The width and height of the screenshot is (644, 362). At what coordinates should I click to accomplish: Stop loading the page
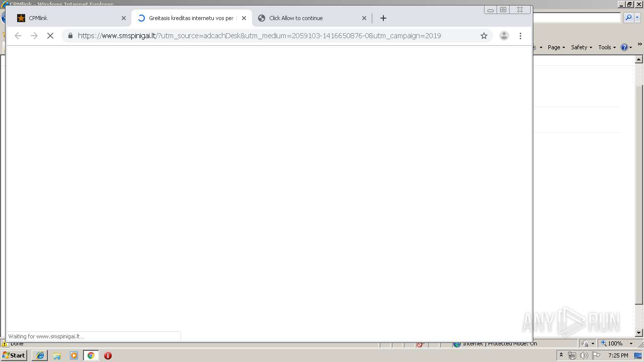[x=50, y=36]
